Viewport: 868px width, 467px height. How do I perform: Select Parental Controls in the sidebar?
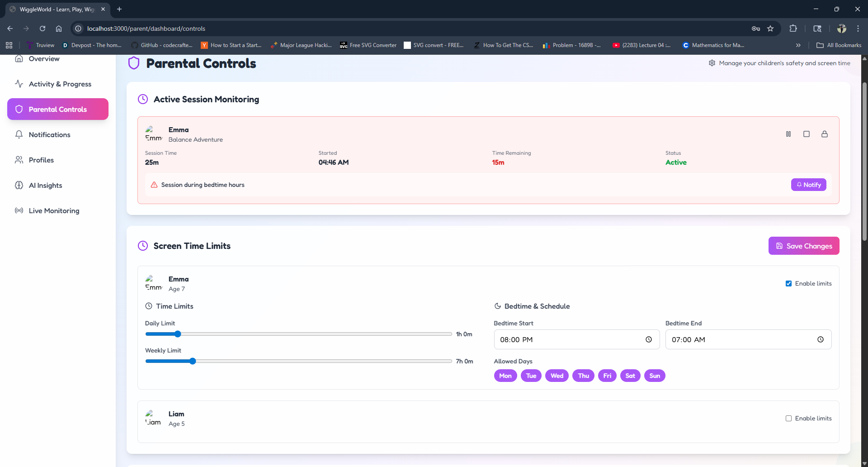pos(58,109)
